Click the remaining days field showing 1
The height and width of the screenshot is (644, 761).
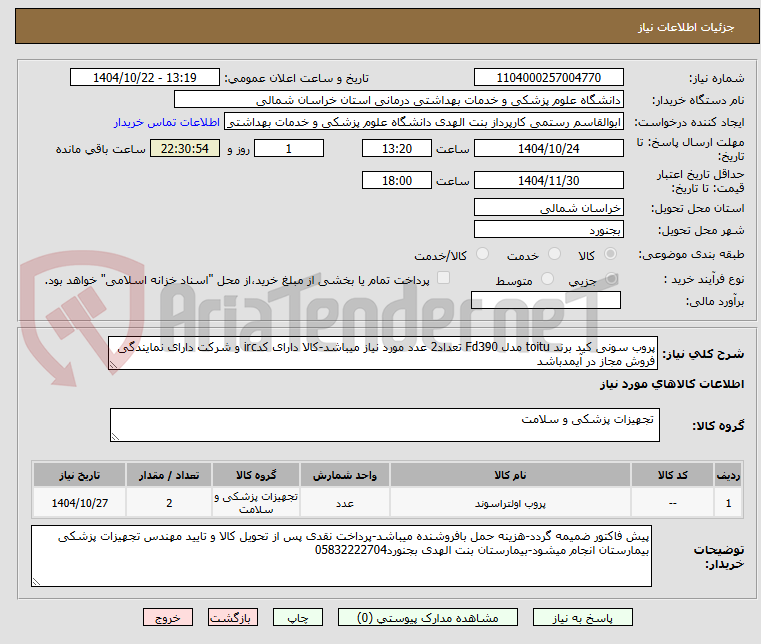tap(289, 148)
